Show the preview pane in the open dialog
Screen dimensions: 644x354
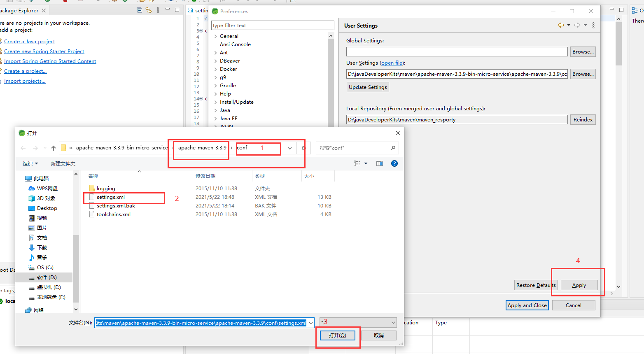click(379, 163)
